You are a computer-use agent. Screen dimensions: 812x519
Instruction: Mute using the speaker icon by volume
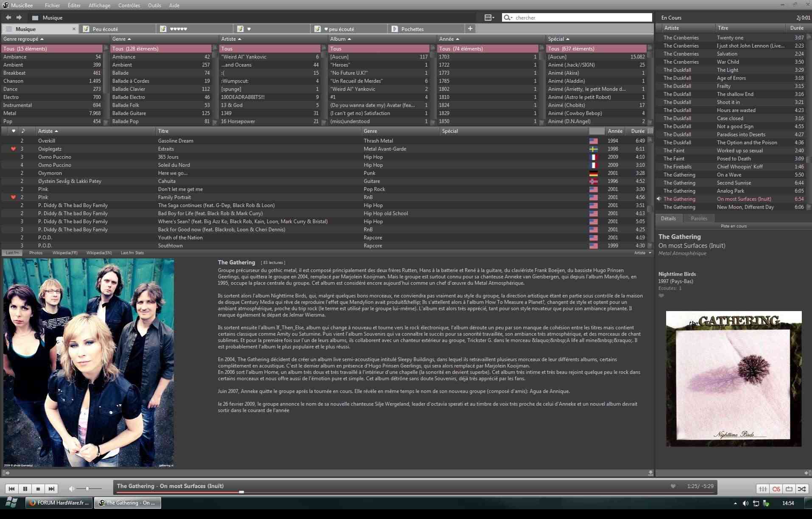72,489
